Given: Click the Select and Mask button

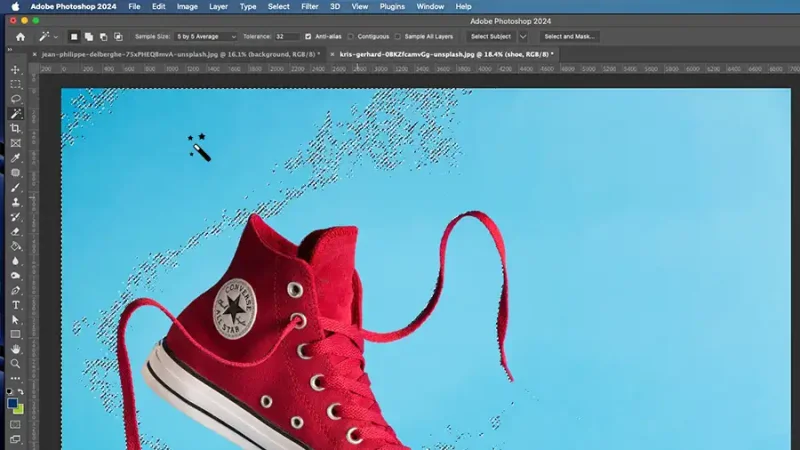Looking at the screenshot, I should 569,37.
